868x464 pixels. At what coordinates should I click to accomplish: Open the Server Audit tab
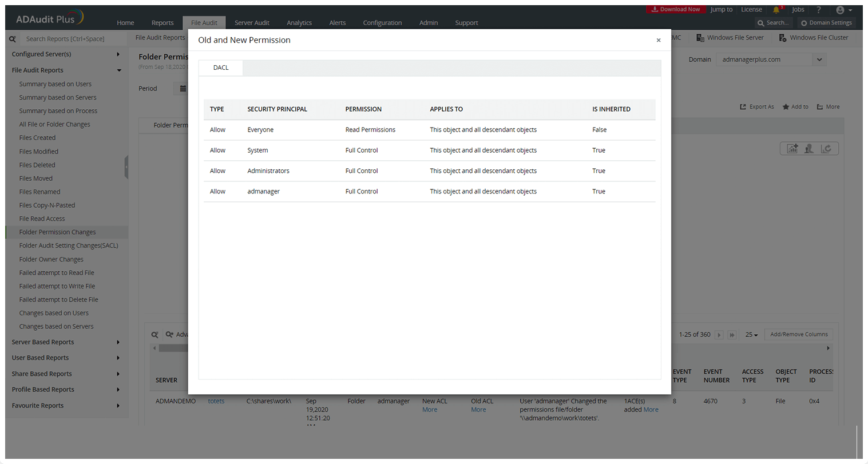[252, 23]
